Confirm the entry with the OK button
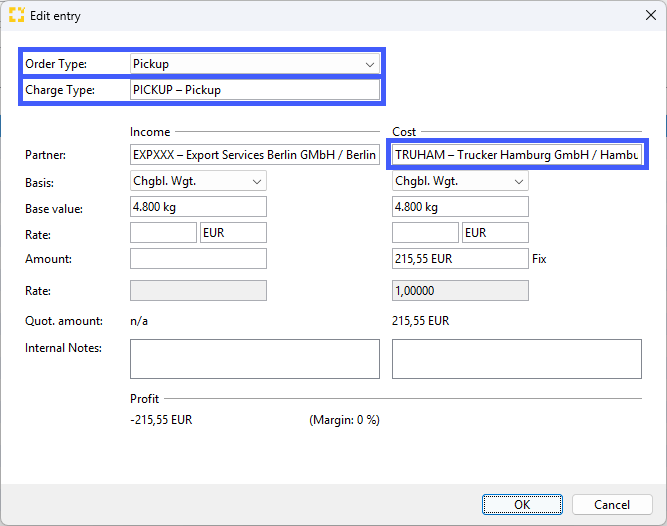The image size is (667, 526). coord(522,505)
